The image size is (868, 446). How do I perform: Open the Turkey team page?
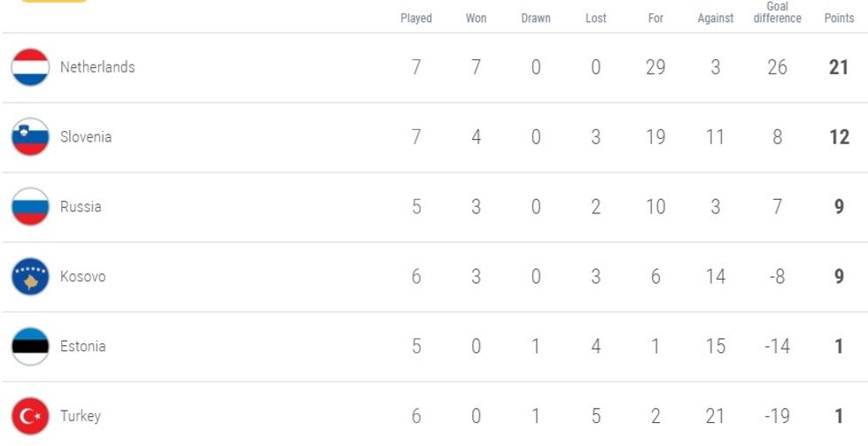point(81,416)
